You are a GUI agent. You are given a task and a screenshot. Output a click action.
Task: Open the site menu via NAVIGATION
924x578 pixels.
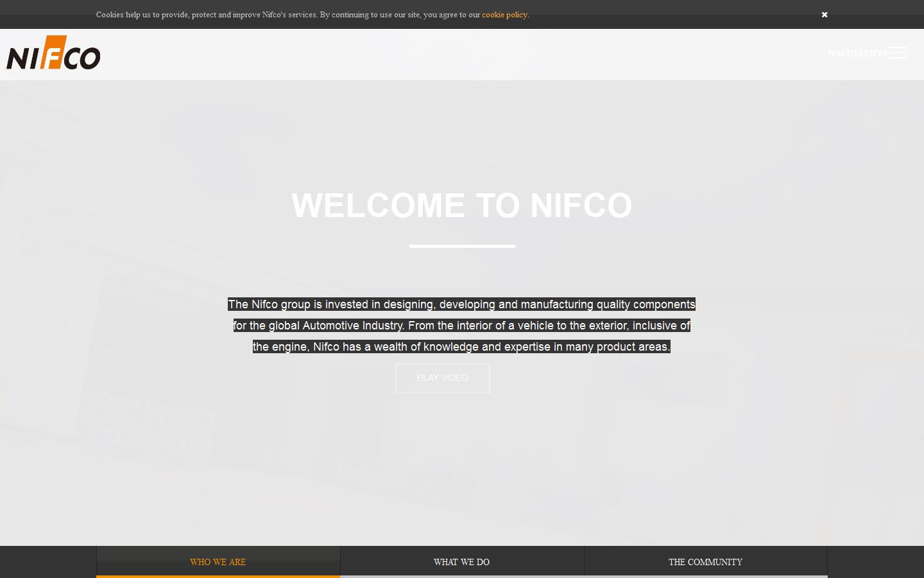[x=858, y=53]
